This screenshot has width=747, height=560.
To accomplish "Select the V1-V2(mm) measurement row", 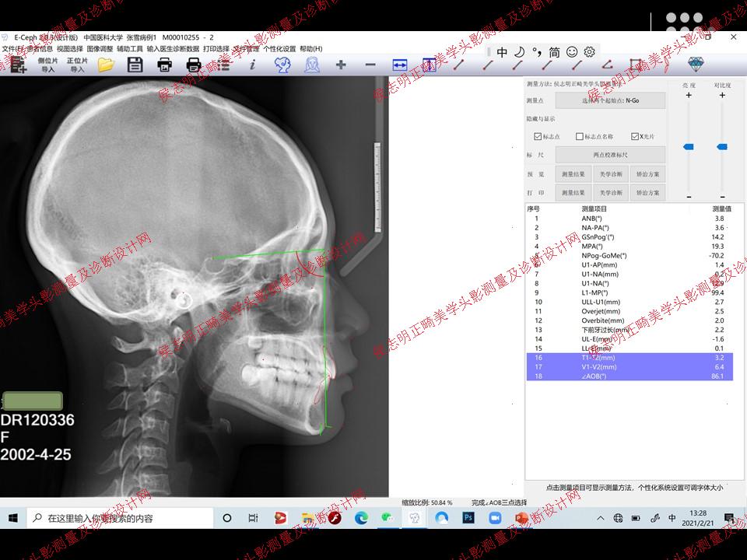I will tap(630, 367).
